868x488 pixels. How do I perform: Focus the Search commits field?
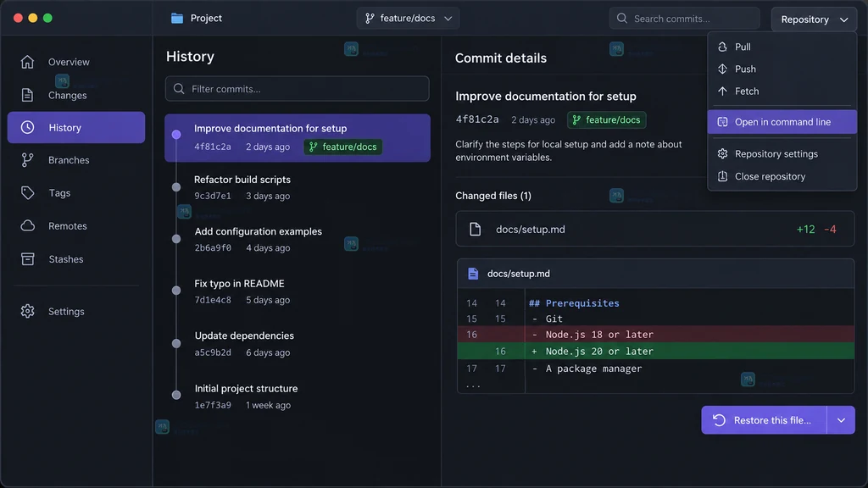tap(684, 19)
